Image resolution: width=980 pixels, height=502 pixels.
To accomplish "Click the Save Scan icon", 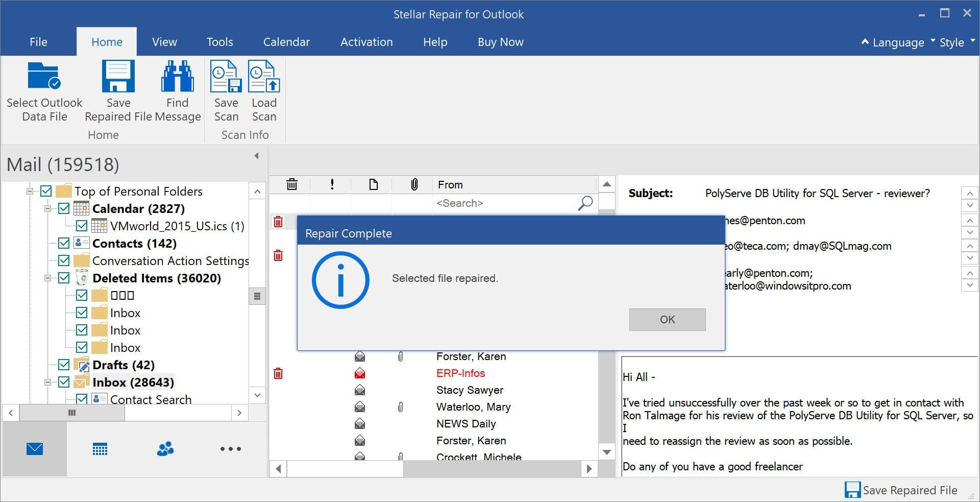I will point(226,77).
